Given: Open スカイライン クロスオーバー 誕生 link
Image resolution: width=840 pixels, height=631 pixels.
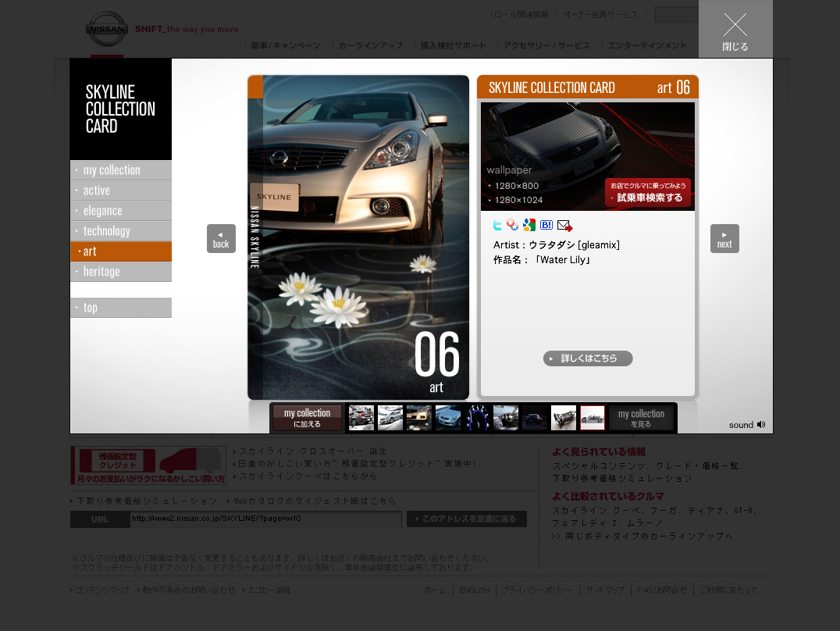Looking at the screenshot, I should (313, 451).
